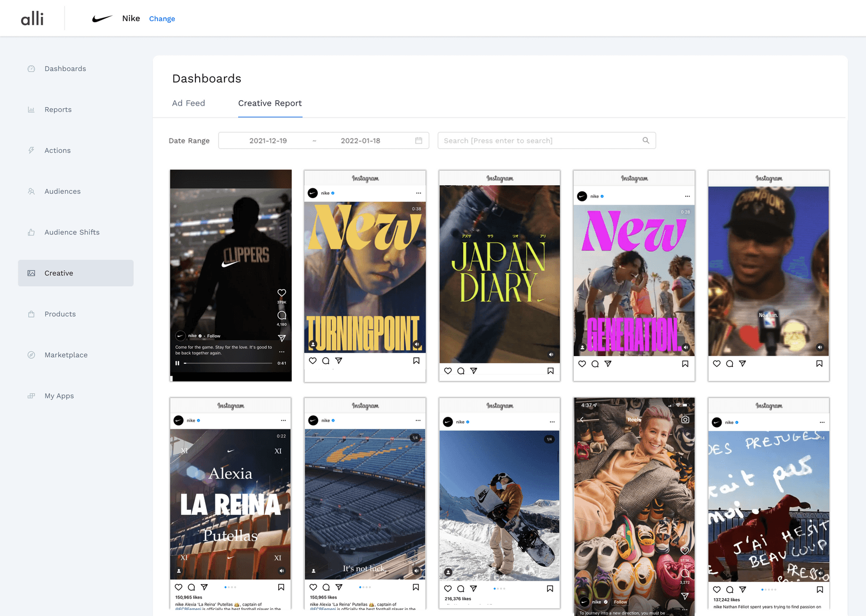Open the date range calendar picker
This screenshot has width=866, height=616.
(x=418, y=141)
